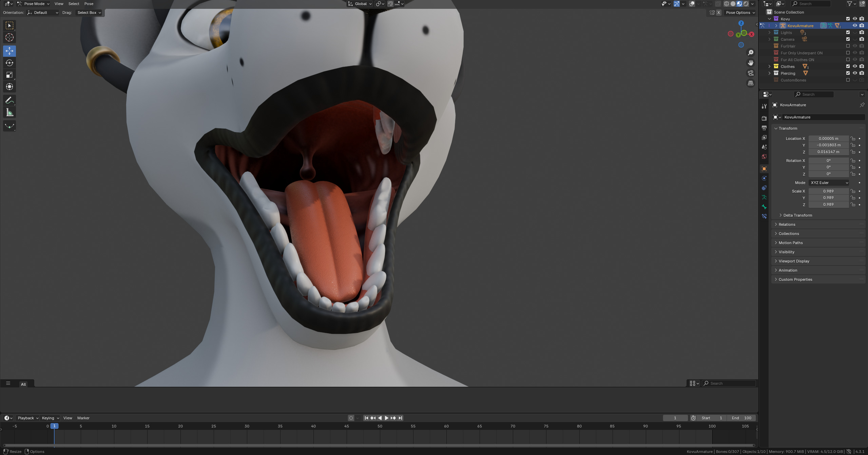Open the Pose menu
868x455 pixels.
point(89,4)
